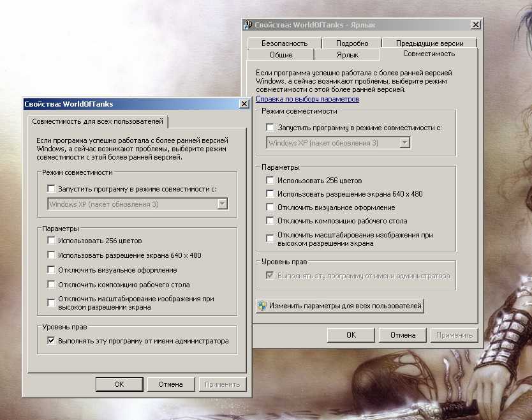
Task: Open the Предыдущие версии tab
Action: coord(429,43)
